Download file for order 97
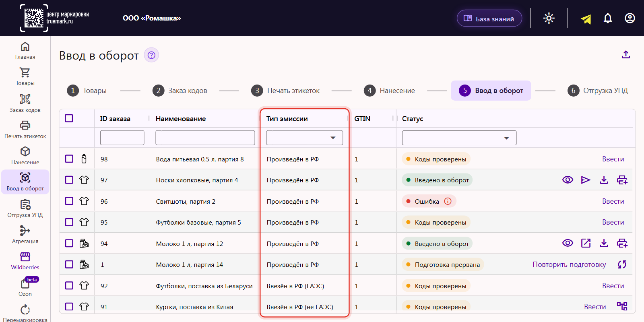The width and height of the screenshot is (644, 322). pos(604,180)
